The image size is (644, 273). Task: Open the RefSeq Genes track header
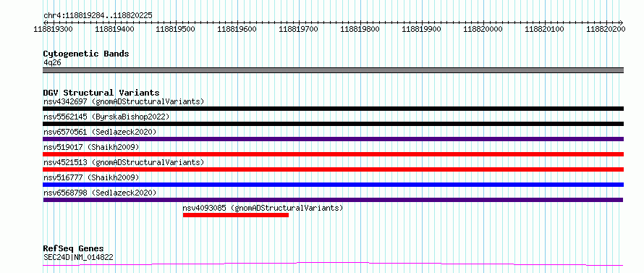pyautogui.click(x=73, y=249)
